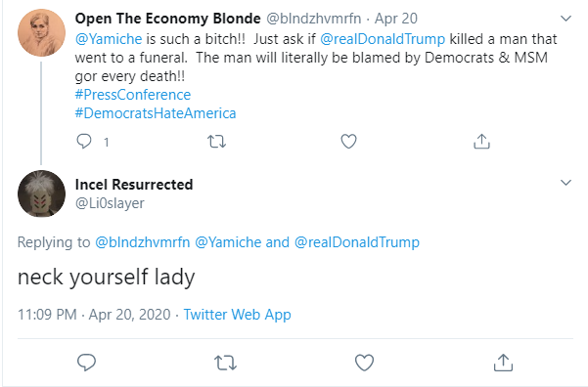This screenshot has width=588, height=387.
Task: Open the #PressConference hashtag
Action: 133,95
